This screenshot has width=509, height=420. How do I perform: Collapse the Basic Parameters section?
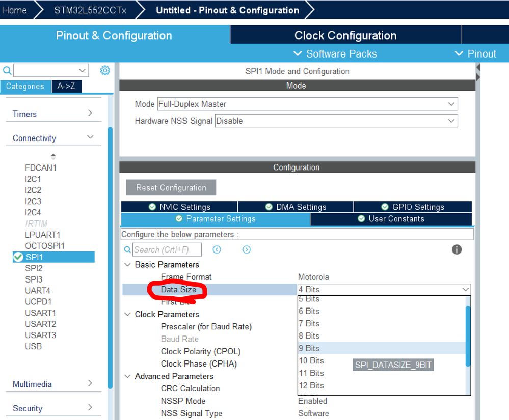pyautogui.click(x=127, y=265)
